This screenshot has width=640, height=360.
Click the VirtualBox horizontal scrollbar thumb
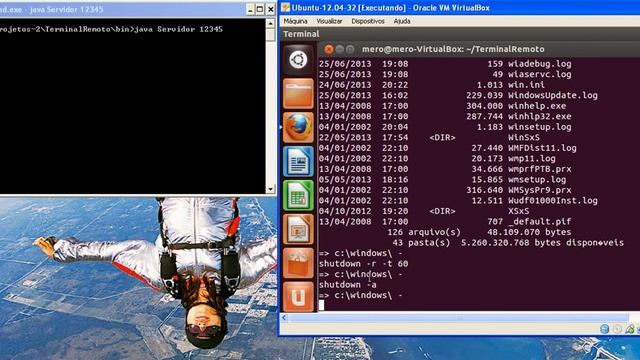click(458, 318)
